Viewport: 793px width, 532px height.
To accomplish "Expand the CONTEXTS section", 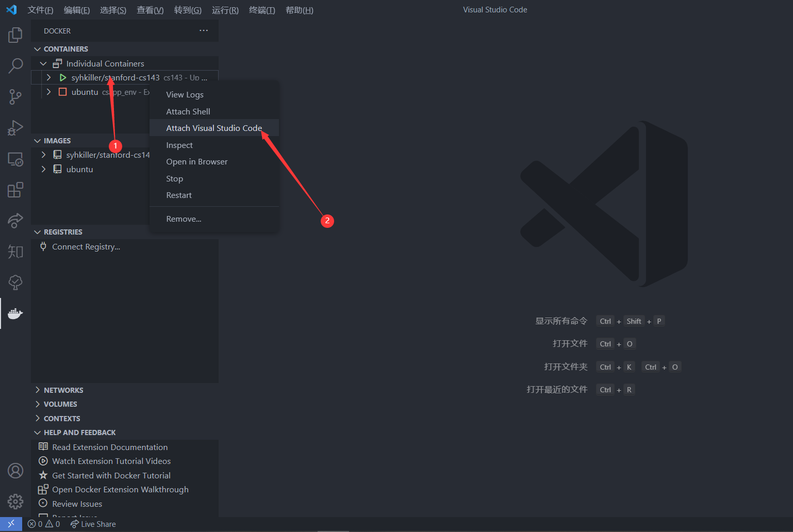I will [x=37, y=419].
